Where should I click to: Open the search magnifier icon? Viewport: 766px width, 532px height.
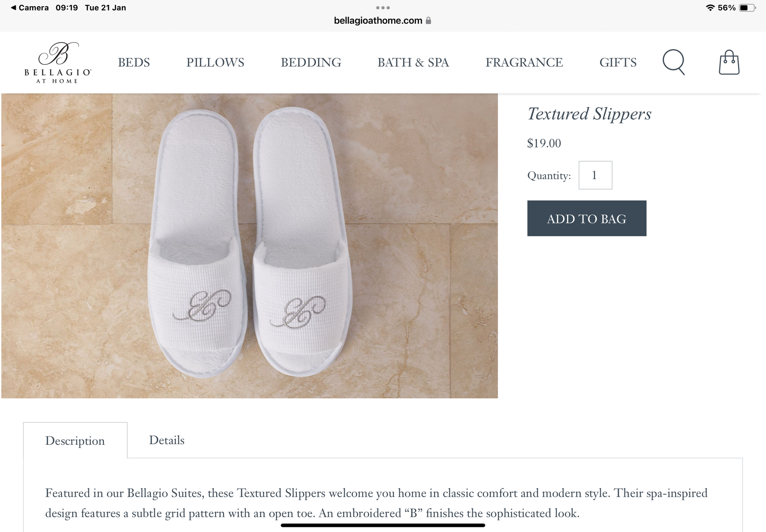[x=673, y=62]
